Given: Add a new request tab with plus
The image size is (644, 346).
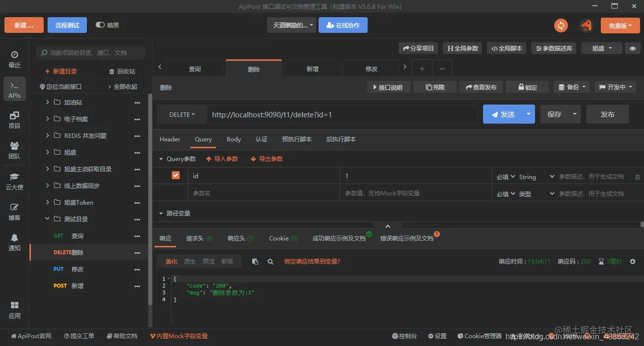Looking at the screenshot, I should coord(422,69).
